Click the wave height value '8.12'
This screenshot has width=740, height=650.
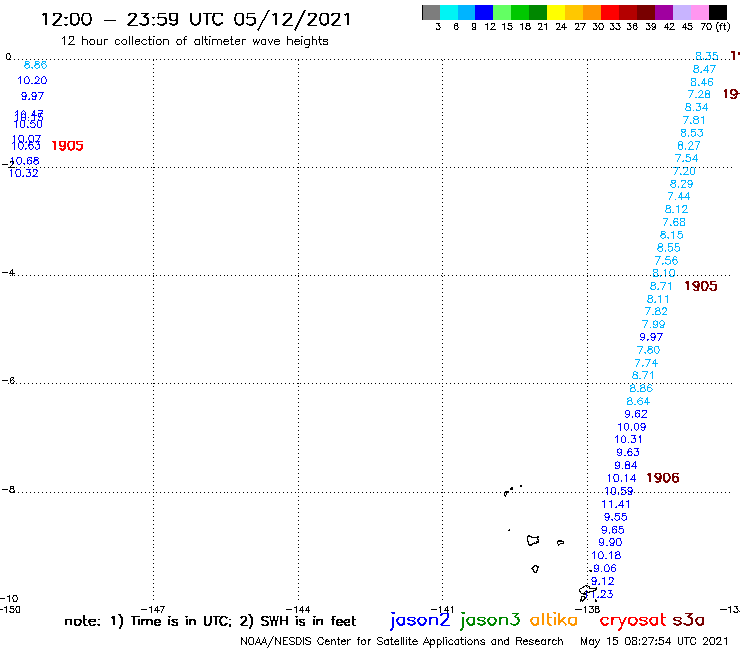pyautogui.click(x=676, y=209)
